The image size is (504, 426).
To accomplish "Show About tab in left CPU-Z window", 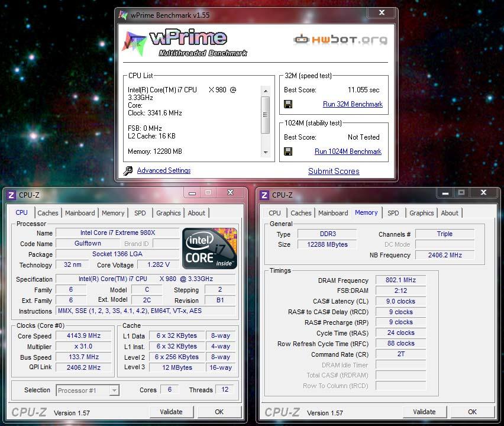I will [196, 213].
